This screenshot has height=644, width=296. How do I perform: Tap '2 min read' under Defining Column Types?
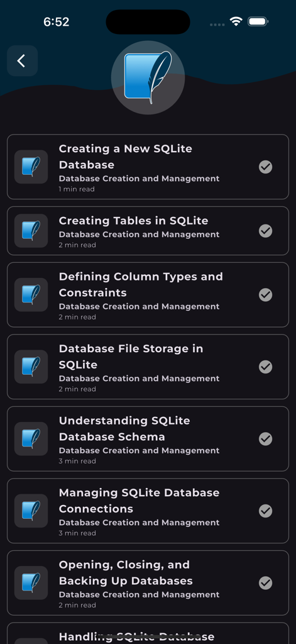(x=77, y=317)
